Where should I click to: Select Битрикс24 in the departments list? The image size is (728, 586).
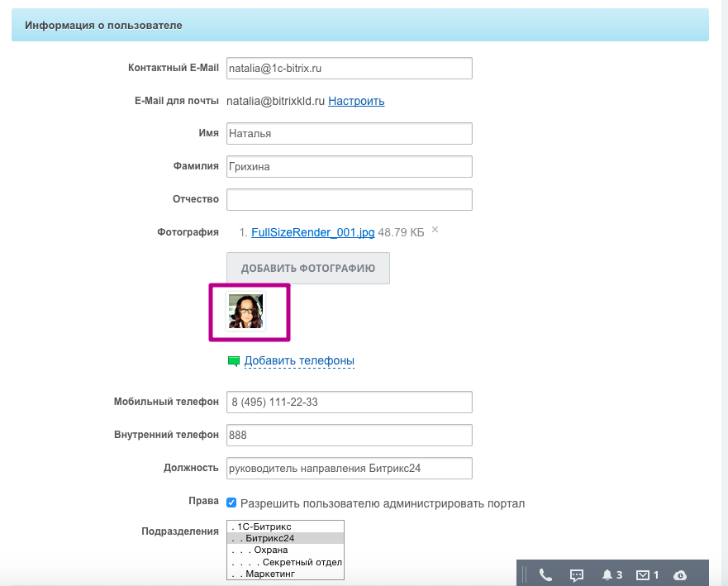tap(286, 538)
